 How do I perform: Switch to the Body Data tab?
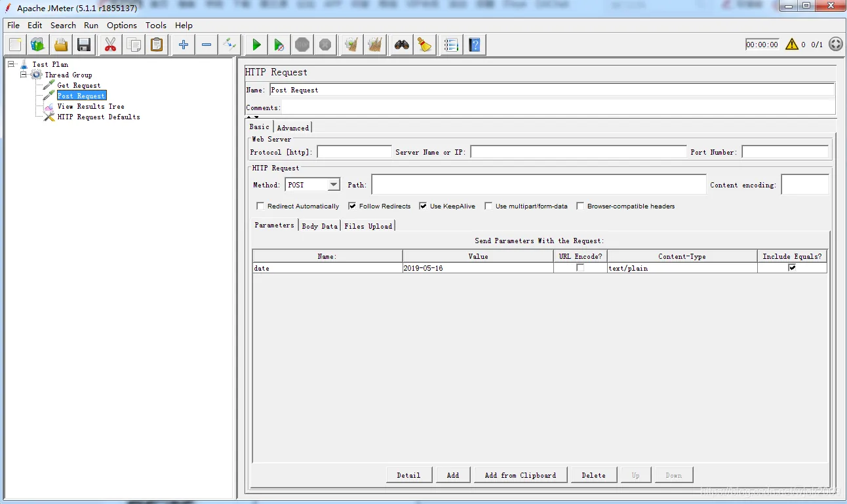pyautogui.click(x=319, y=226)
